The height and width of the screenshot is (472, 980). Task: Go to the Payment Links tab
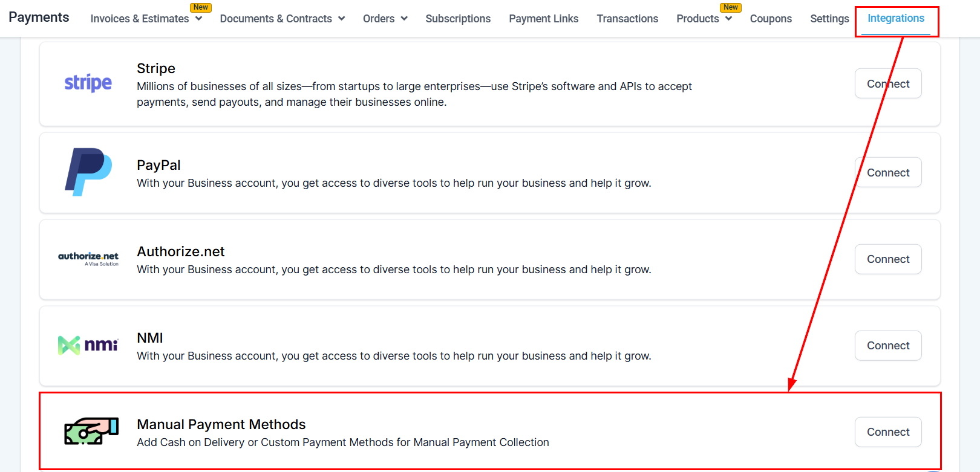(x=543, y=19)
